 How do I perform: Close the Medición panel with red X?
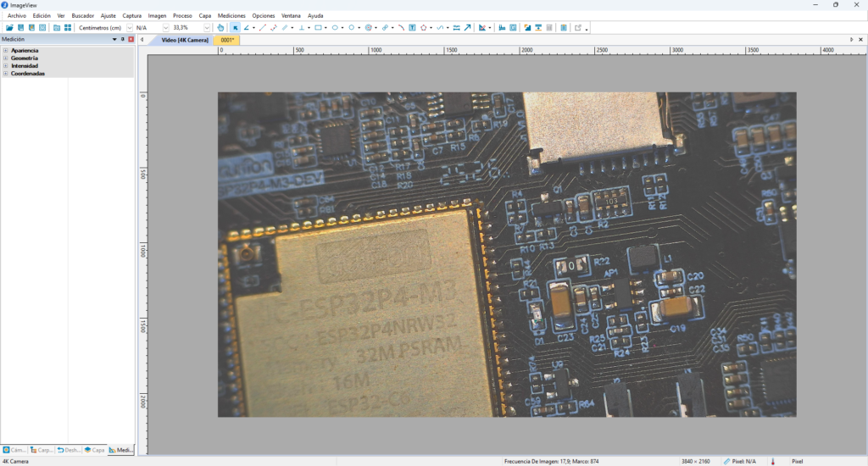pos(131,39)
